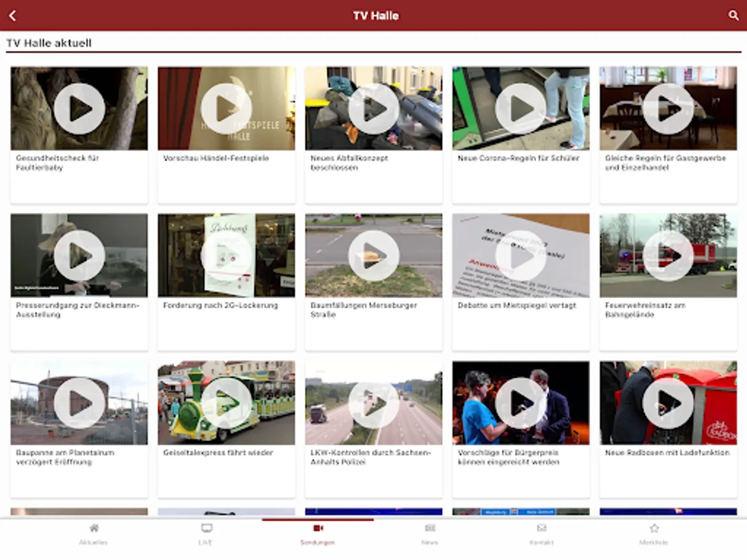The width and height of the screenshot is (747, 560).
Task: Play Neues Abfallkonzept beschlossen video
Action: point(374,108)
